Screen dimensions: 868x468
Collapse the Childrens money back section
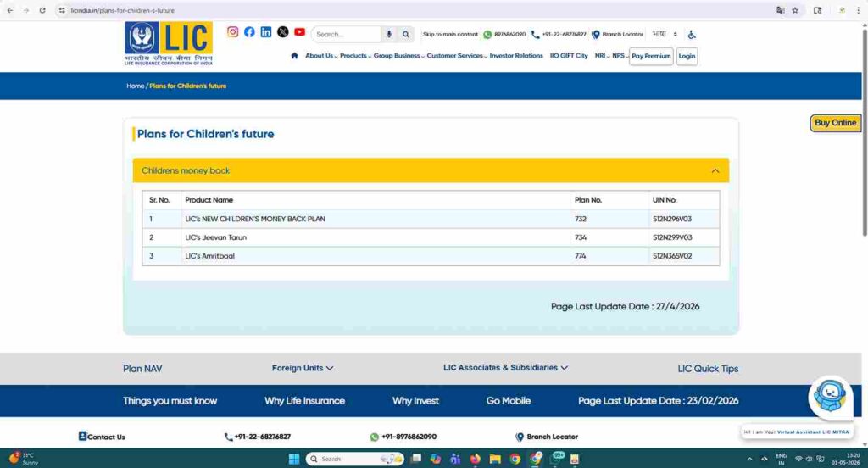pyautogui.click(x=715, y=170)
